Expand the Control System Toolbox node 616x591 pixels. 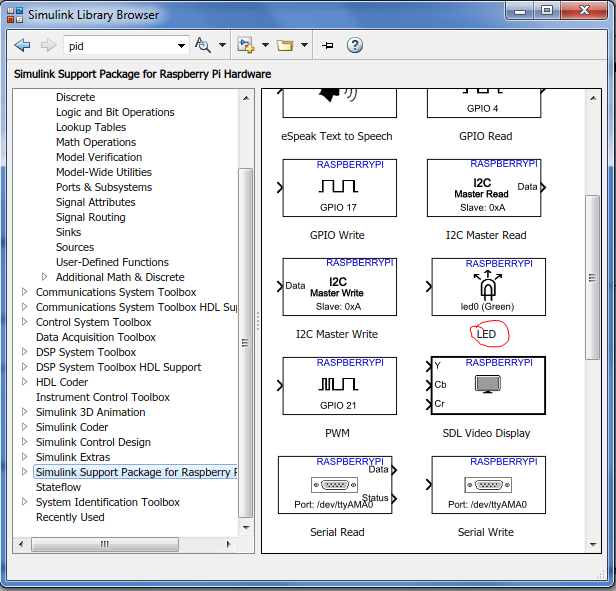(25, 322)
